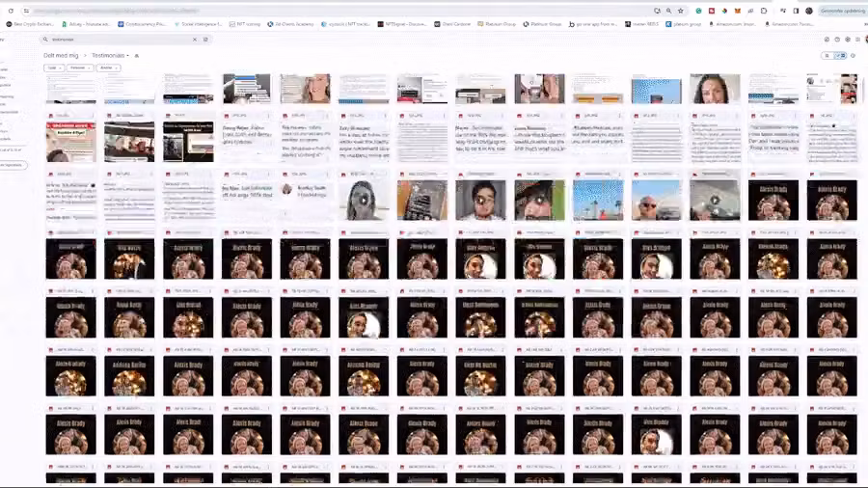Open the Extensions puzzle-piece menu
Screen dimensions: 868x488
coord(764,11)
